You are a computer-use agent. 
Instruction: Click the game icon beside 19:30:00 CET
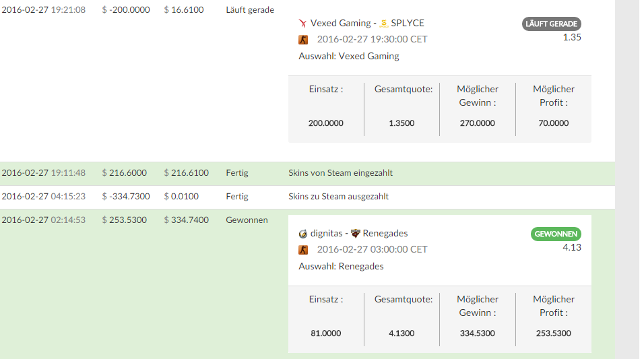tap(304, 39)
